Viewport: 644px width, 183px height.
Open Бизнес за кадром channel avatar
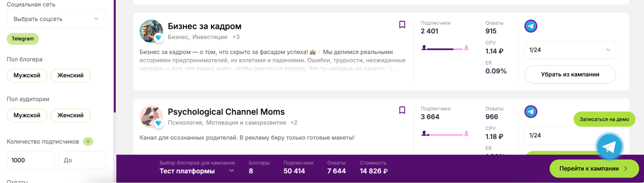coord(151,31)
